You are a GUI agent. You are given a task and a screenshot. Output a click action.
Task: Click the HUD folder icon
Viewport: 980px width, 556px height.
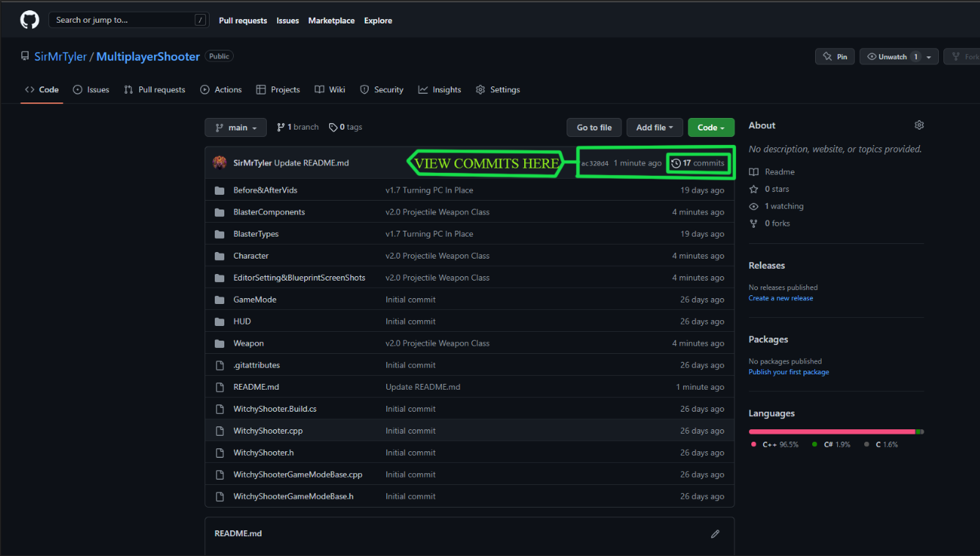point(219,322)
